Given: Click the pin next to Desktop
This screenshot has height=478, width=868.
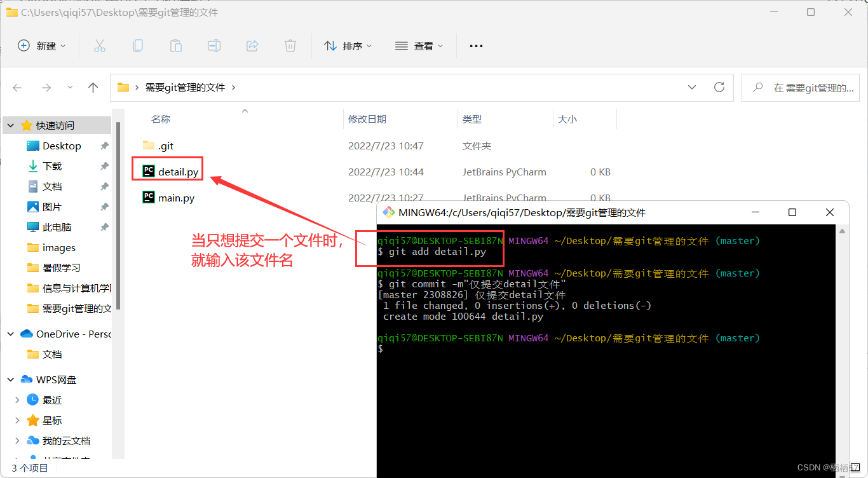Looking at the screenshot, I should [104, 146].
